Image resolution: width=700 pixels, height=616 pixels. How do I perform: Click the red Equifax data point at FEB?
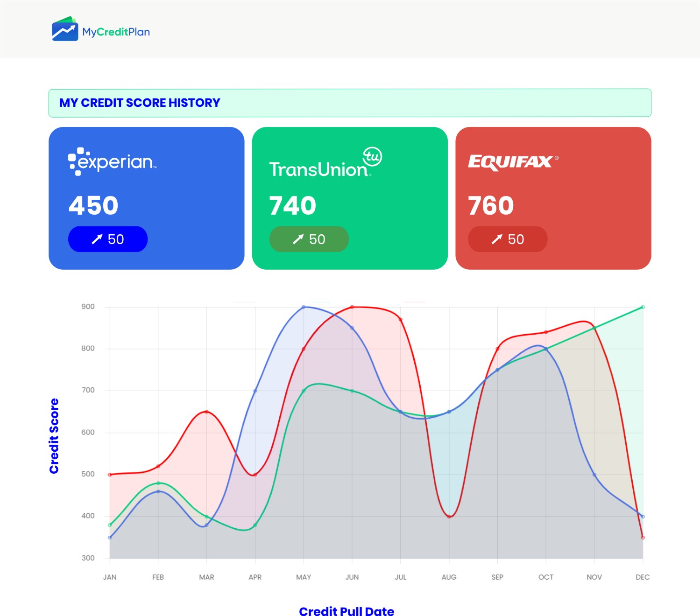(158, 466)
